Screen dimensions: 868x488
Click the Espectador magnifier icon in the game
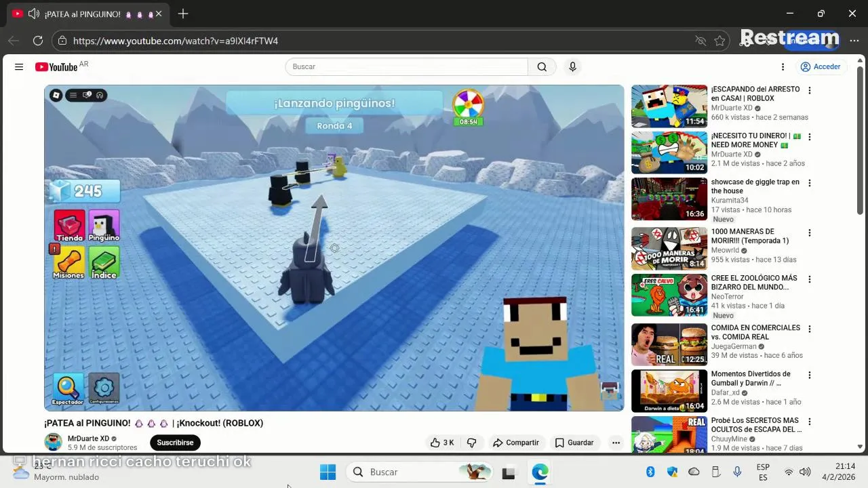tap(68, 388)
